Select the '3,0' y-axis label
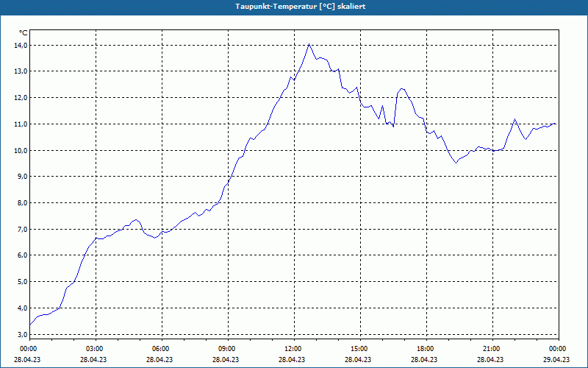Viewport: 588px width, 368px height. click(23, 334)
